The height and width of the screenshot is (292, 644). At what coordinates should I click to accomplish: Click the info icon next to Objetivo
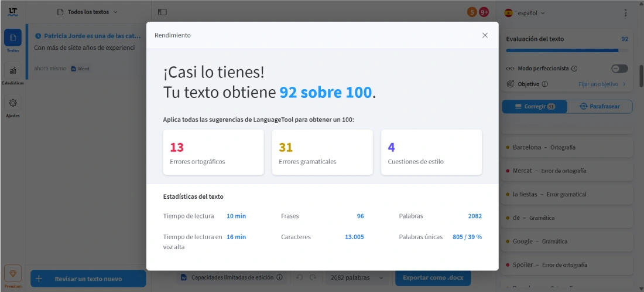(544, 84)
